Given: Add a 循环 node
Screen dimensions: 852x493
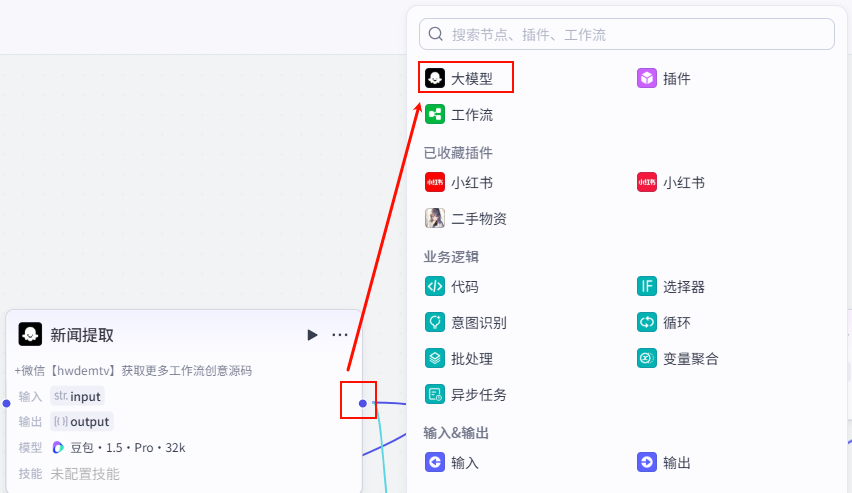Looking at the screenshot, I should 676,322.
